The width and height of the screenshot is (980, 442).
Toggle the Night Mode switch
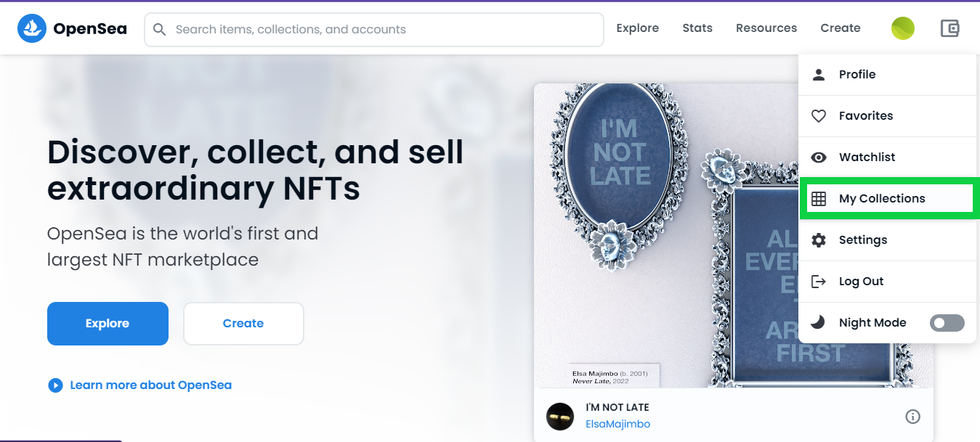click(x=947, y=323)
